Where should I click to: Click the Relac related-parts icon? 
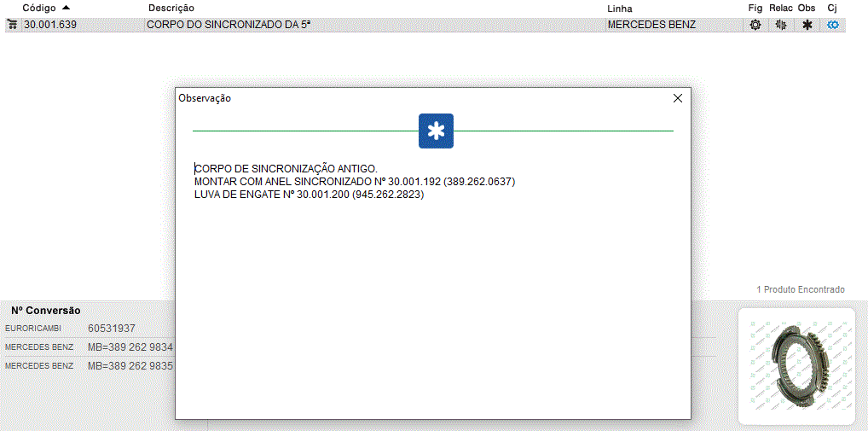pos(780,25)
